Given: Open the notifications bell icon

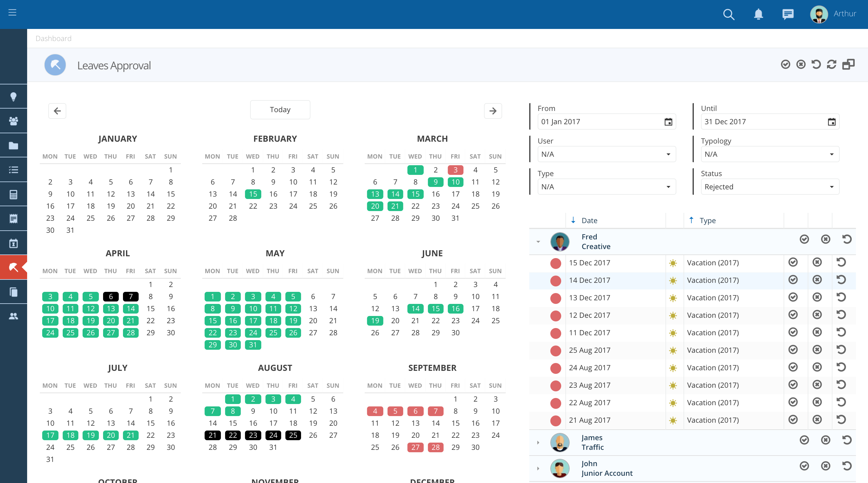Looking at the screenshot, I should [759, 14].
